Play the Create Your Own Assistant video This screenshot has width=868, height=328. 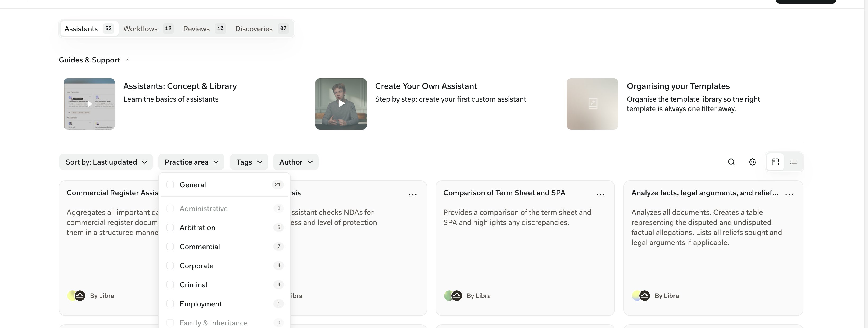341,104
